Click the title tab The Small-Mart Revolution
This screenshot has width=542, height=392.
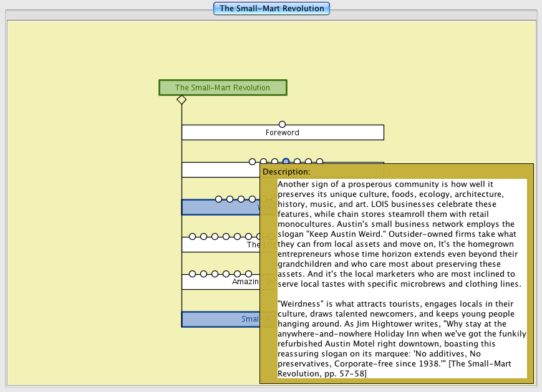coord(271,9)
